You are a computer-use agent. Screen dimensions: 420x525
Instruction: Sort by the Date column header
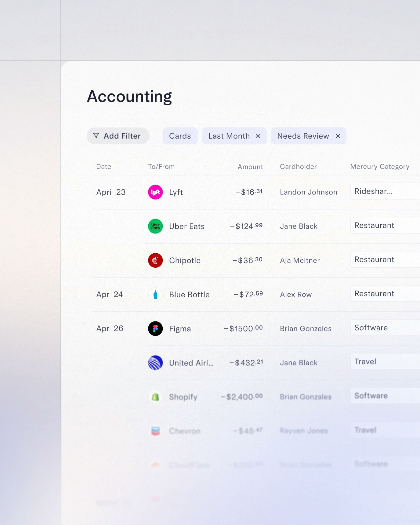point(104,167)
